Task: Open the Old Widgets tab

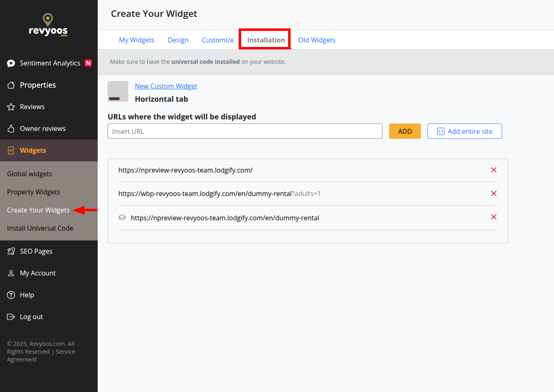Action: [x=317, y=40]
